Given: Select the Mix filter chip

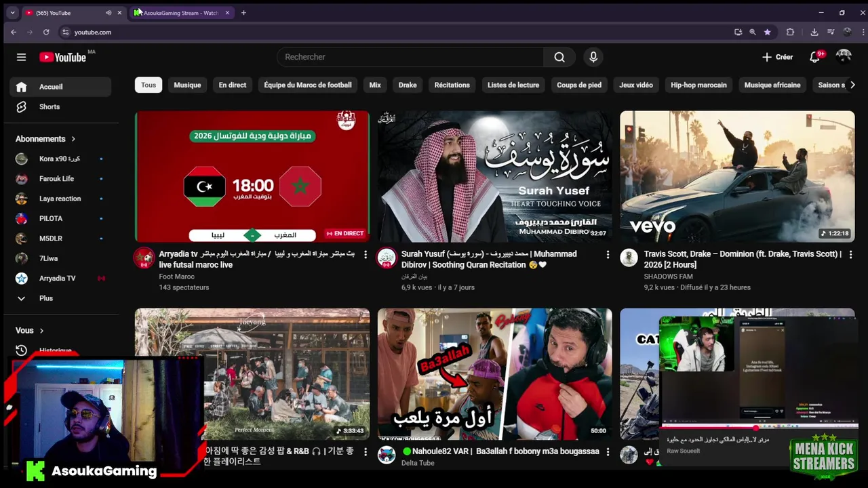Looking at the screenshot, I should 375,85.
